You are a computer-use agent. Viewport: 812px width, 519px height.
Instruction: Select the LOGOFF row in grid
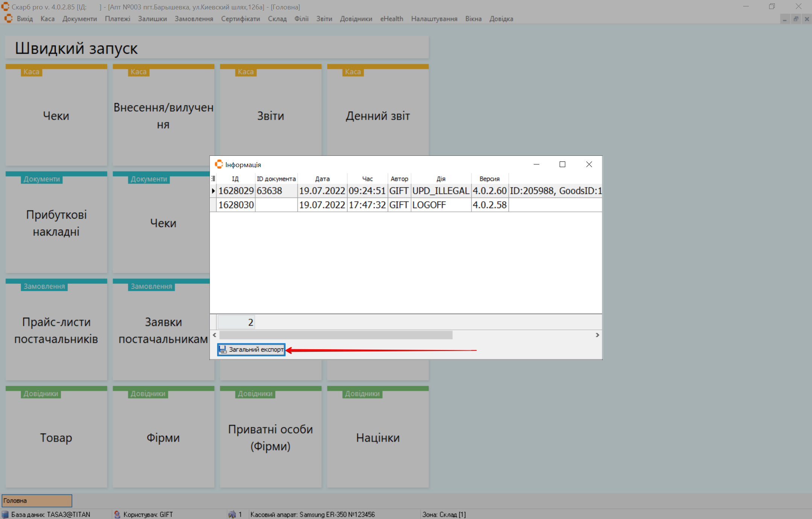pos(429,205)
